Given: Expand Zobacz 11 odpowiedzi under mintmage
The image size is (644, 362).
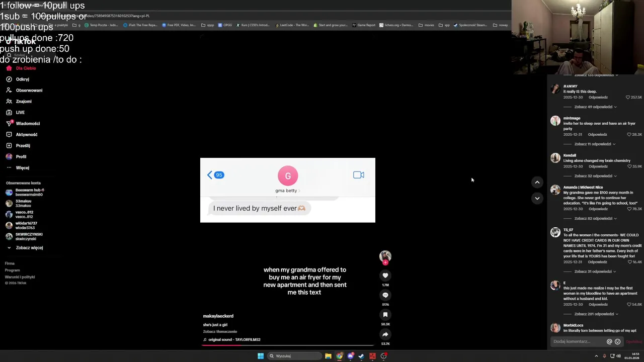Looking at the screenshot, I should click(595, 144).
